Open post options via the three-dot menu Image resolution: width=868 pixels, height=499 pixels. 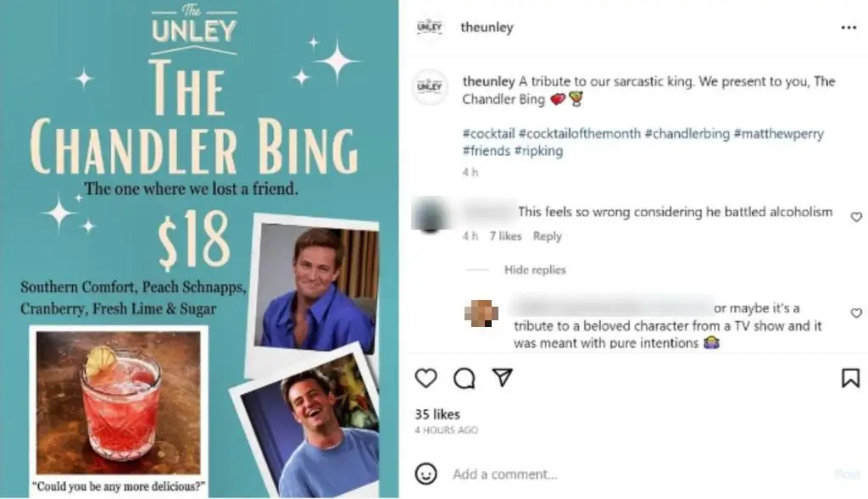pyautogui.click(x=849, y=26)
